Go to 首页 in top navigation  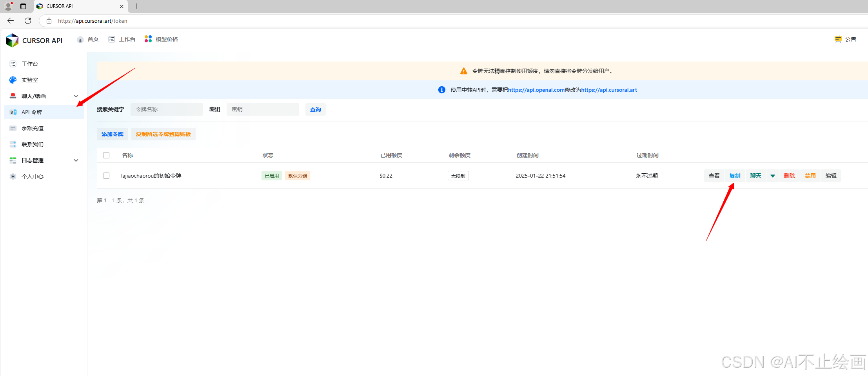[93, 39]
